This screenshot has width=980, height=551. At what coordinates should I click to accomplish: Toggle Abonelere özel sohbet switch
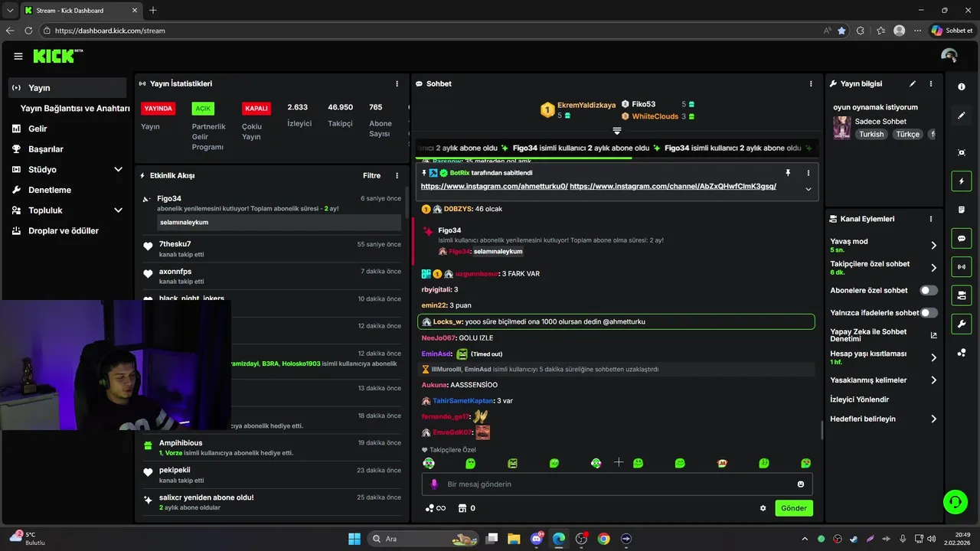click(929, 291)
